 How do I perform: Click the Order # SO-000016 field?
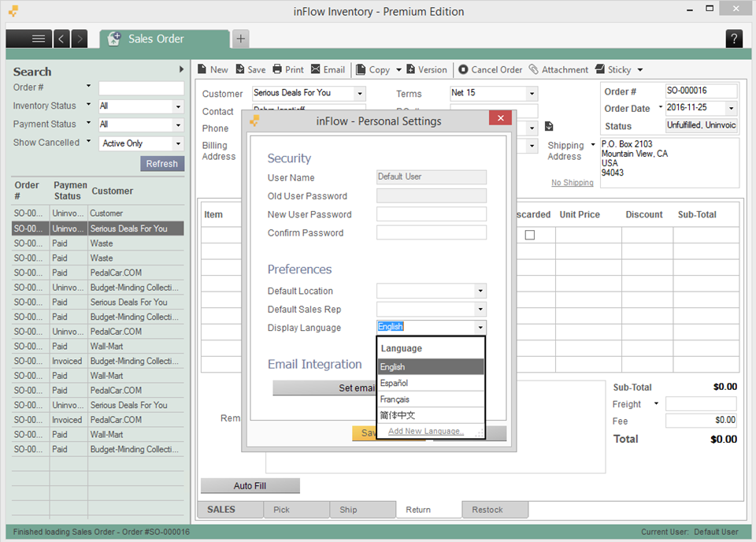point(701,91)
